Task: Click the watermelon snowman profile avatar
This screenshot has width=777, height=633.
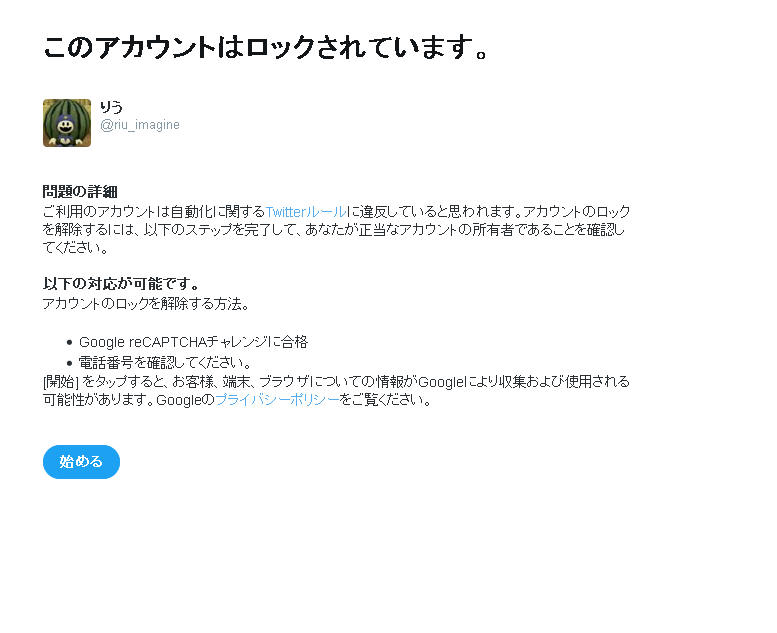Action: coord(67,123)
